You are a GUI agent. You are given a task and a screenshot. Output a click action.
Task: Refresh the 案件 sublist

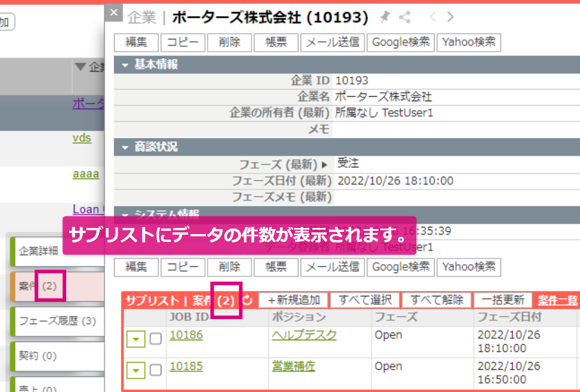(248, 300)
